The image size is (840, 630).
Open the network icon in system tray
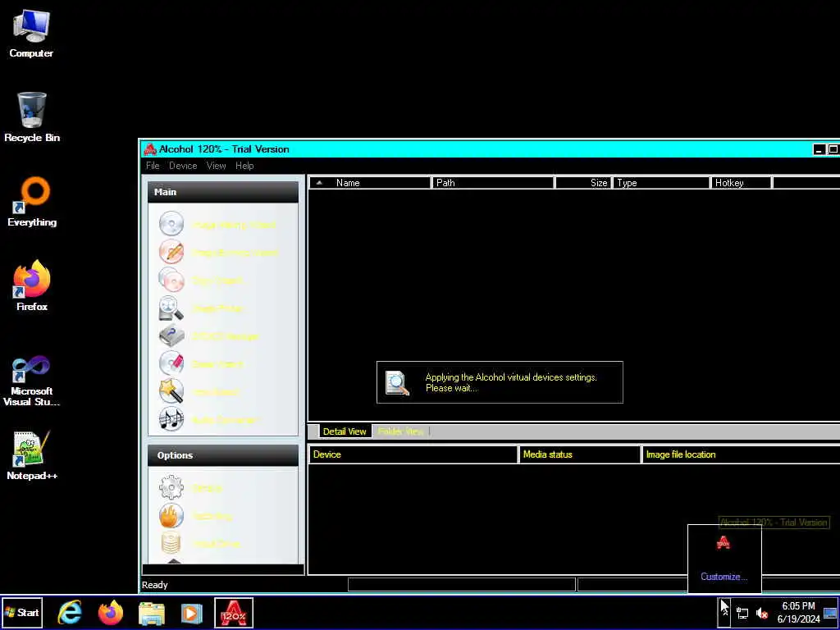(x=742, y=613)
